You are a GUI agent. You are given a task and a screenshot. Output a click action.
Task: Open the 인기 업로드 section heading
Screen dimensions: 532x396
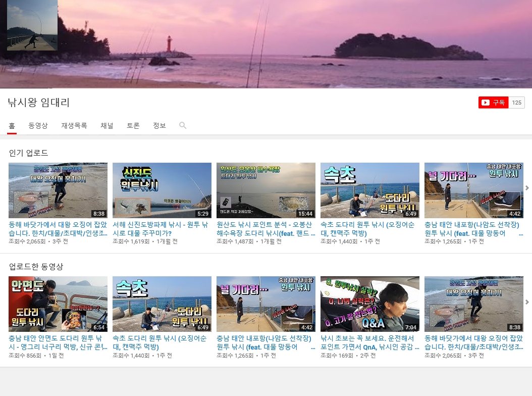click(29, 153)
